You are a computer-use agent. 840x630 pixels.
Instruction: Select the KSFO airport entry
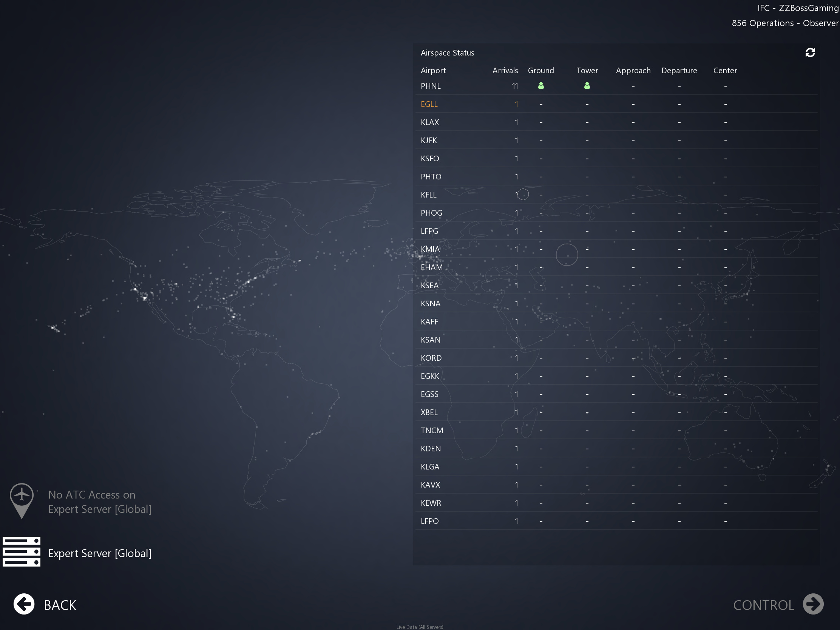click(429, 159)
